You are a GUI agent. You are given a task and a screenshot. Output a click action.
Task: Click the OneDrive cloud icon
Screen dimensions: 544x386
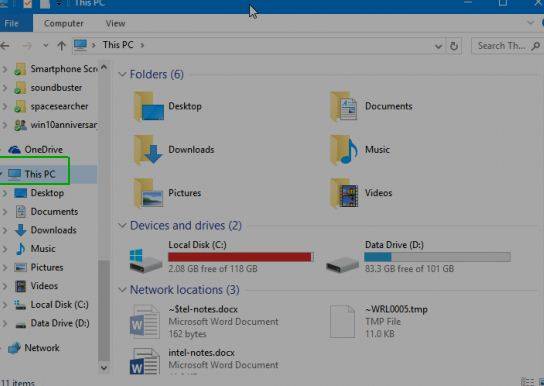(14, 149)
